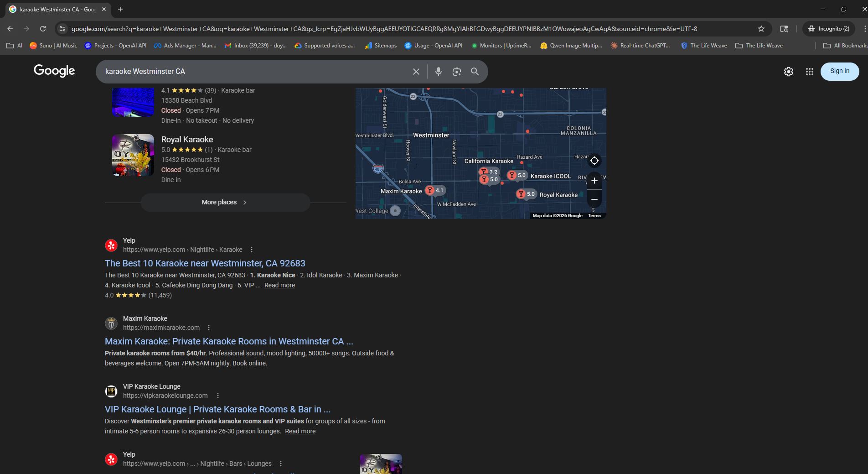The width and height of the screenshot is (868, 474).
Task: Click the Karaoke ICOOL map pin
Action: pos(517,175)
